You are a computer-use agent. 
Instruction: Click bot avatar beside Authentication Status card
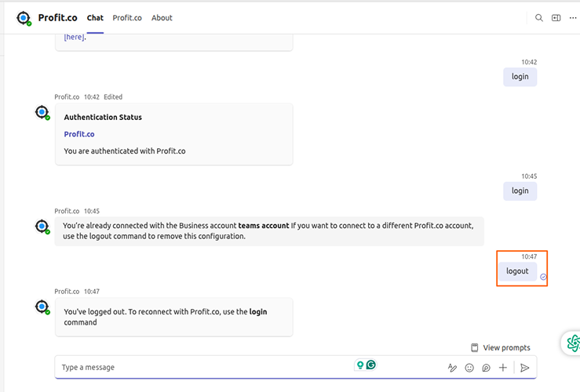coord(42,112)
